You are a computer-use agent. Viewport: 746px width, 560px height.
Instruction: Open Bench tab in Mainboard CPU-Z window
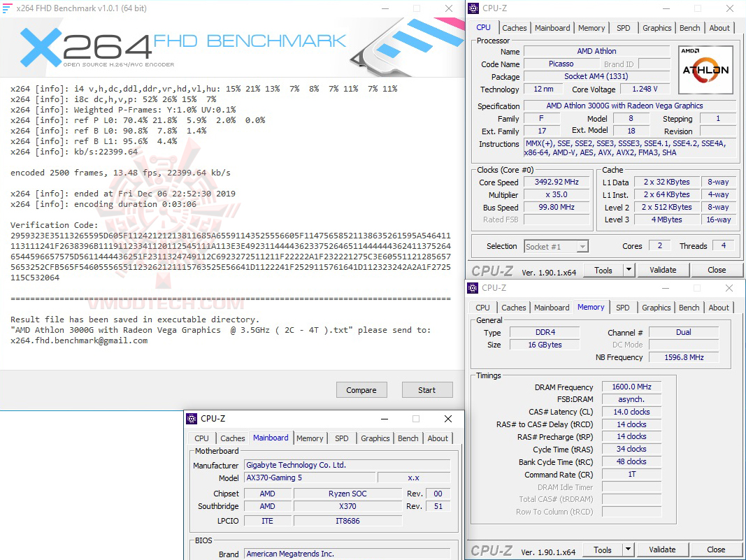(x=408, y=438)
